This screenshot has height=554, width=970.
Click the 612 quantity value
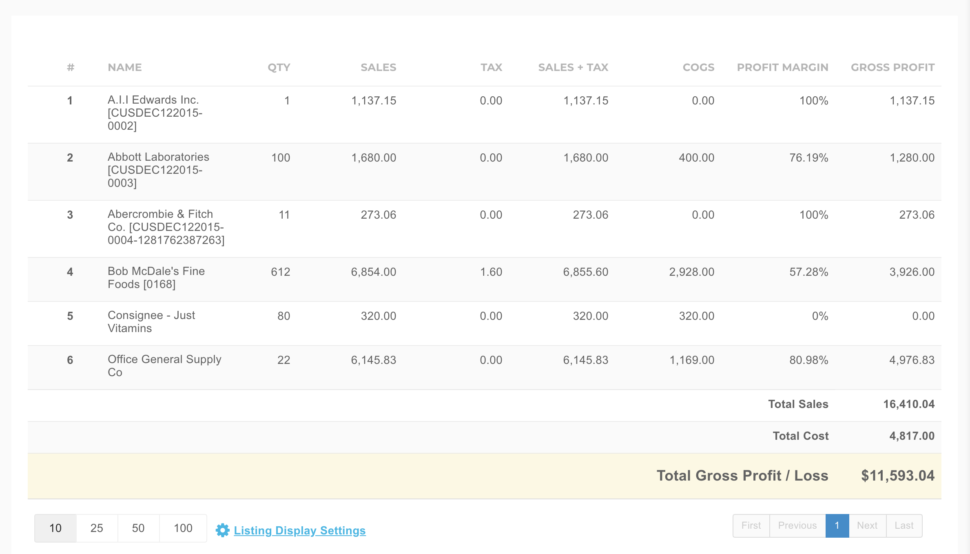coord(280,272)
